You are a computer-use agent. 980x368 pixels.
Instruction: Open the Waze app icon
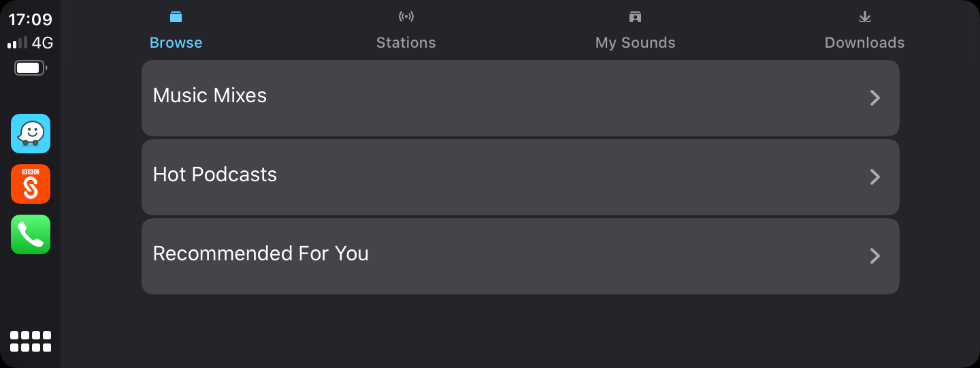click(x=31, y=134)
